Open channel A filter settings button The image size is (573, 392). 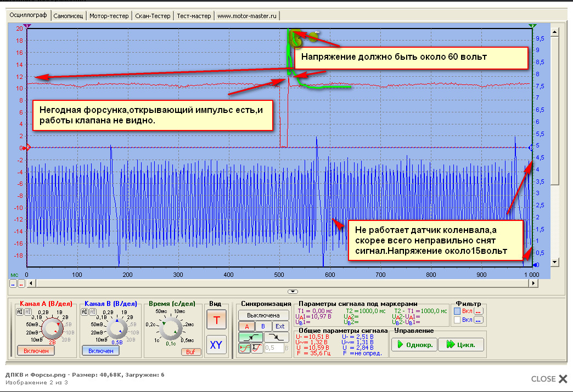pyautogui.click(x=479, y=311)
